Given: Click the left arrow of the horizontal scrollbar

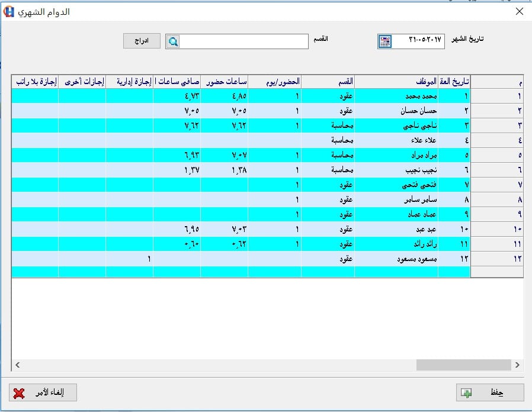Looking at the screenshot, I should point(18,365).
